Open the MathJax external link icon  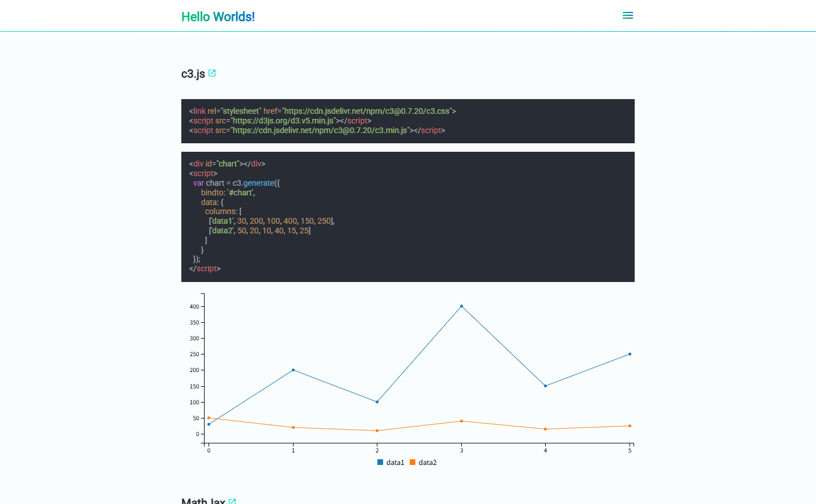pos(232,501)
